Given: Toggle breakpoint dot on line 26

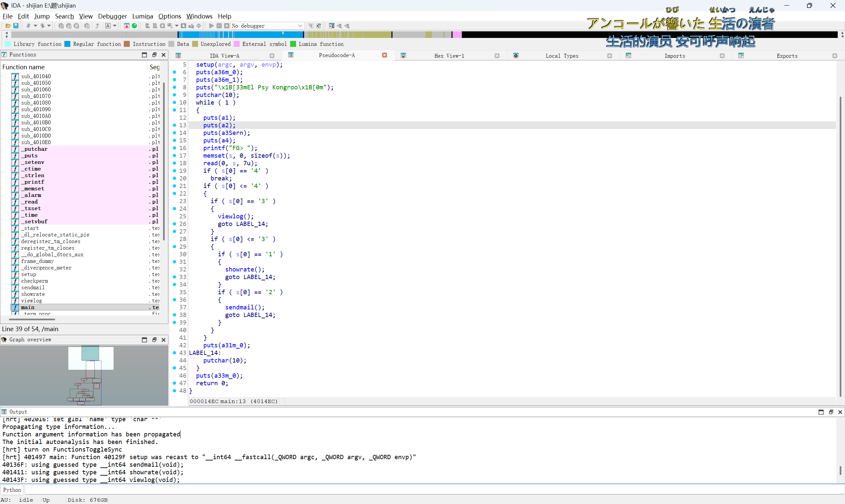Looking at the screenshot, I should tap(174, 224).
